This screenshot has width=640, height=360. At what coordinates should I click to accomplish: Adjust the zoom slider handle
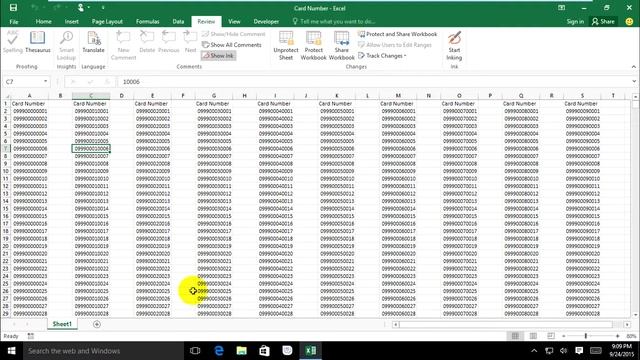click(x=586, y=336)
